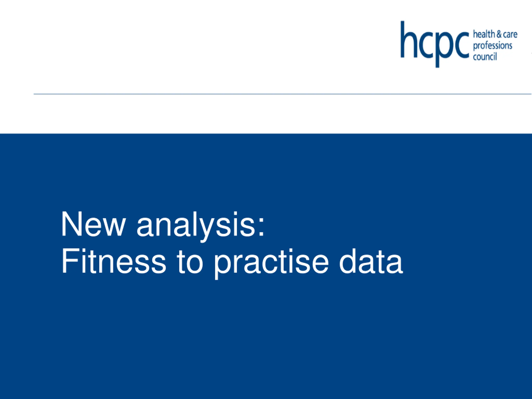Click the word 'council' in logo

[485, 57]
